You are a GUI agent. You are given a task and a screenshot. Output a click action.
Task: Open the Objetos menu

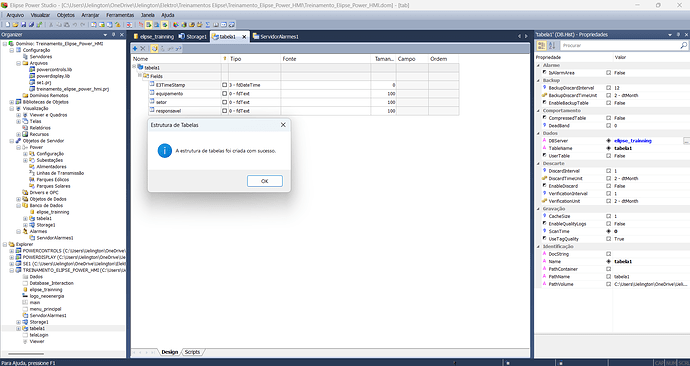(x=66, y=15)
